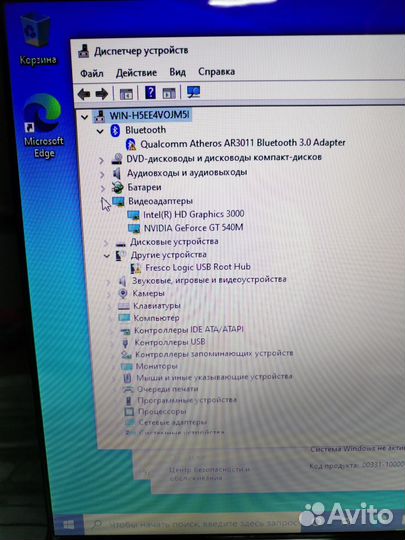This screenshot has height=540, width=405.
Task: Click the icon beside NVIDIA GeForce GT 540M
Action: click(x=134, y=229)
